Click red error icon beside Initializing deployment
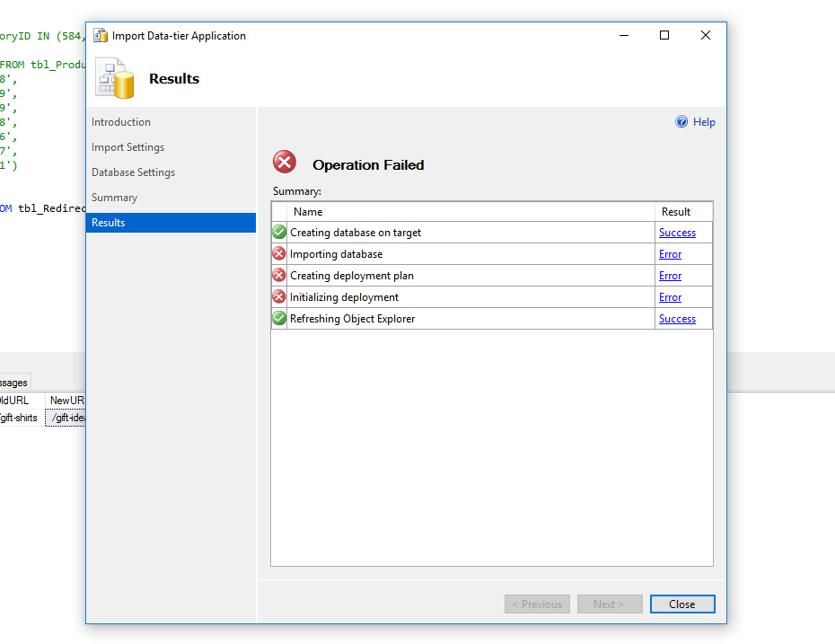 [279, 297]
